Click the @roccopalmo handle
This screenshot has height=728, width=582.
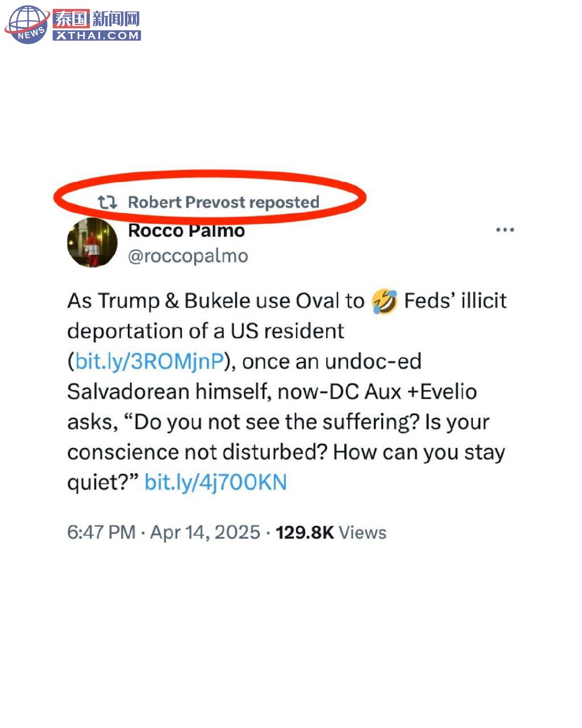188,256
